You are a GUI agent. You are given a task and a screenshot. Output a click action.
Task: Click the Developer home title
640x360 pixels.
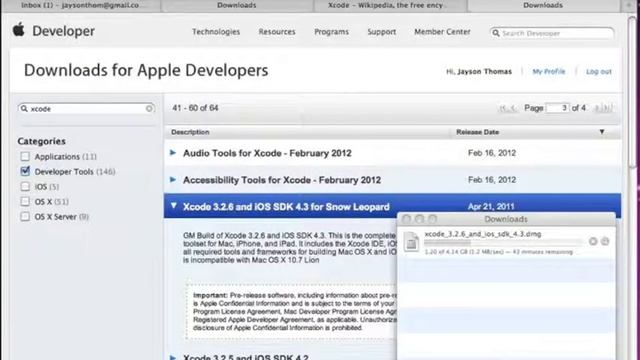63,31
